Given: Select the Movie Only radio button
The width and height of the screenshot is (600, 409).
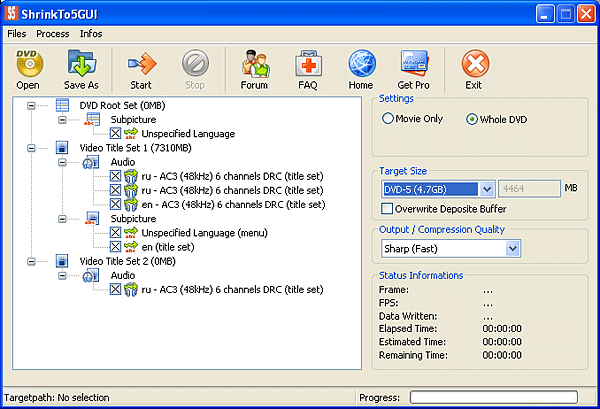Looking at the screenshot, I should coord(388,118).
